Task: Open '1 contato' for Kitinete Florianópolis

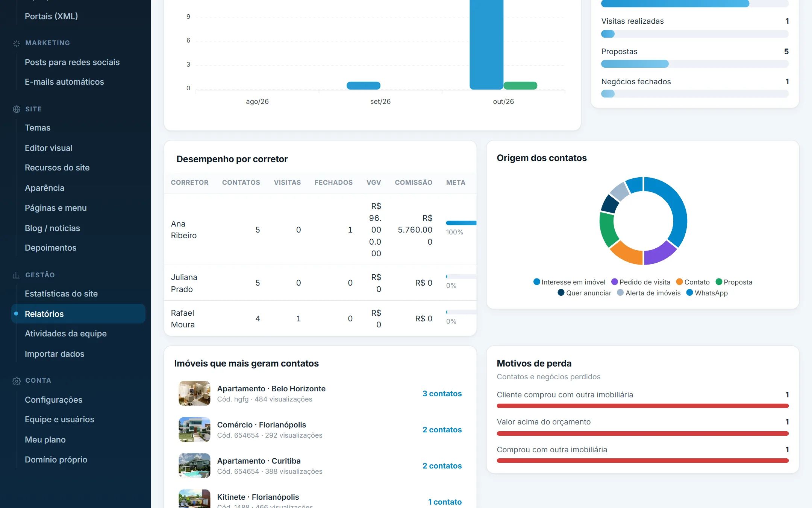Action: (445, 502)
